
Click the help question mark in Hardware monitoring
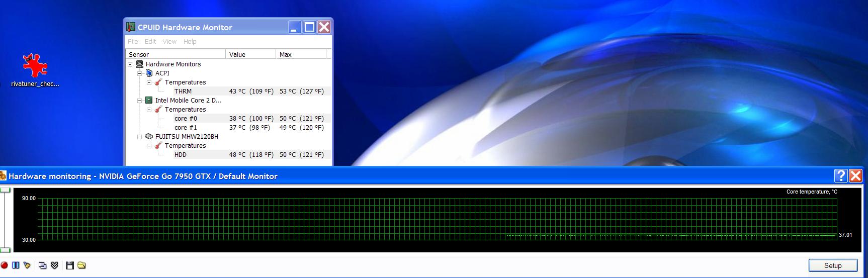840,175
